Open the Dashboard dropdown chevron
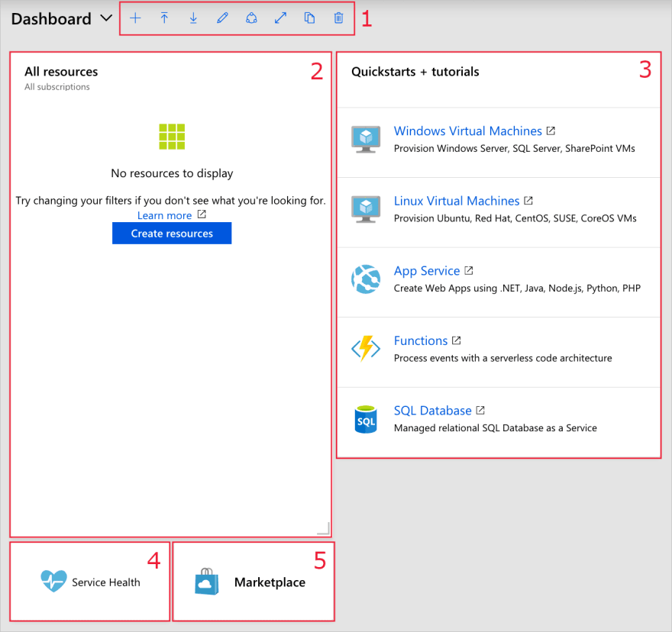672x632 pixels. (106, 18)
